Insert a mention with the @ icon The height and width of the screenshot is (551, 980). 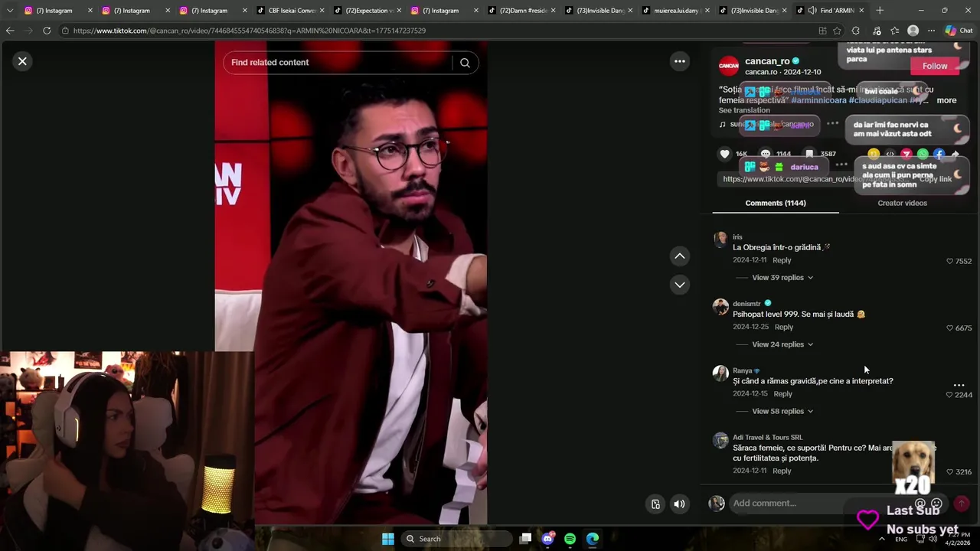coord(920,503)
